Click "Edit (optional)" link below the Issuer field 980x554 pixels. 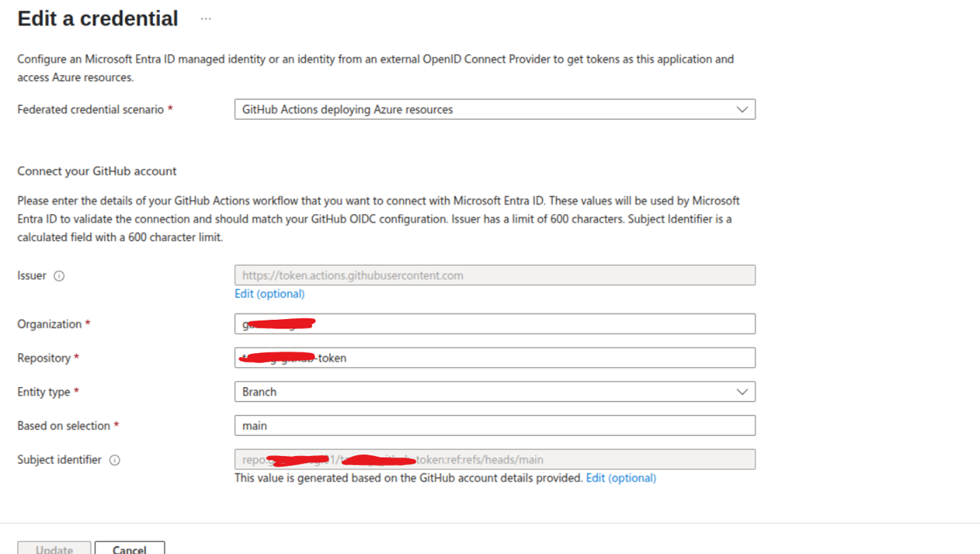(x=269, y=294)
